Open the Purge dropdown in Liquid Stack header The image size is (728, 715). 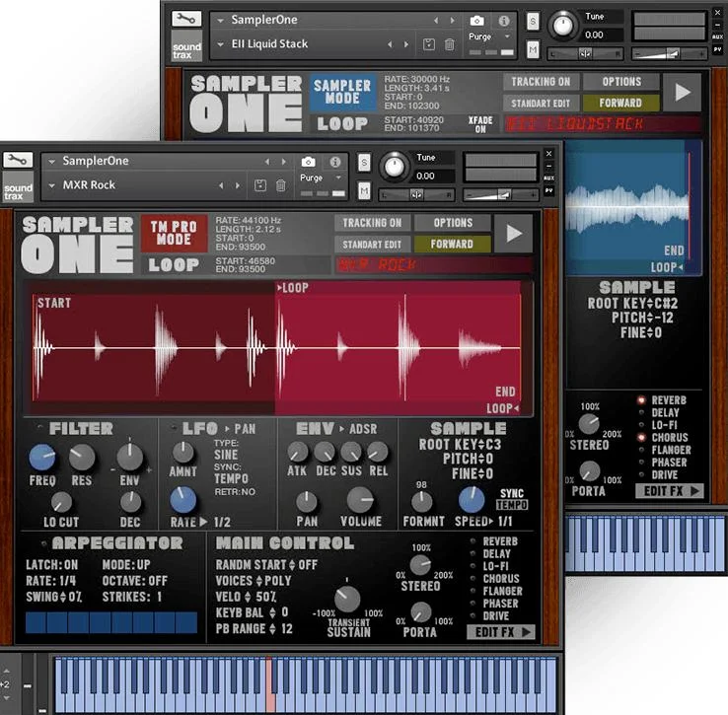507,36
